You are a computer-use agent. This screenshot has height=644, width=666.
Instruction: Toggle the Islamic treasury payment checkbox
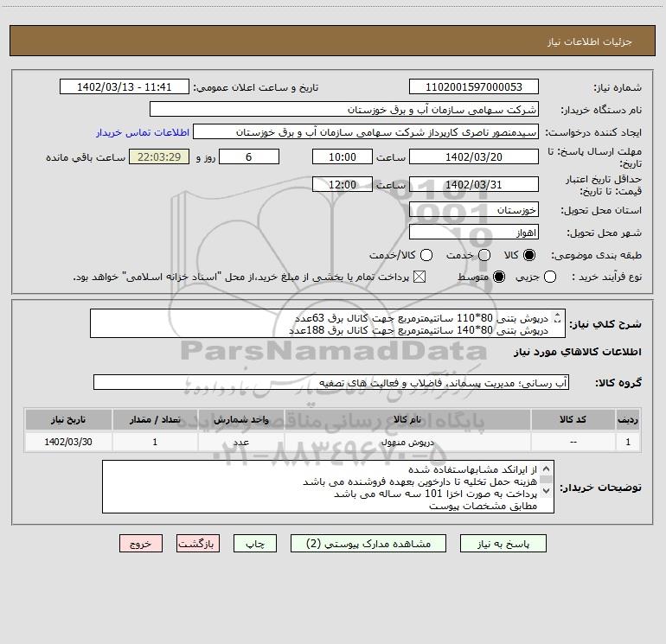tap(419, 277)
